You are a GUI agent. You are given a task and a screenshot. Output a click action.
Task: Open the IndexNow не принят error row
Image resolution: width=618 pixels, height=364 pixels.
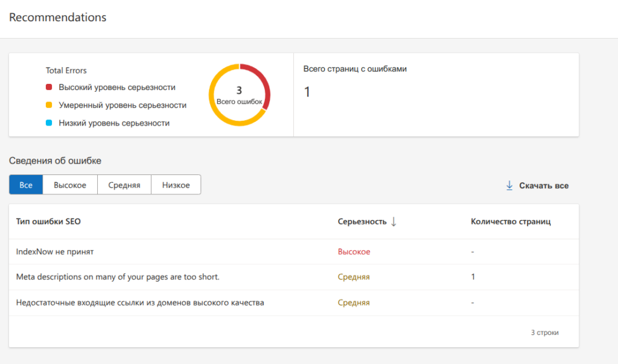tap(55, 252)
